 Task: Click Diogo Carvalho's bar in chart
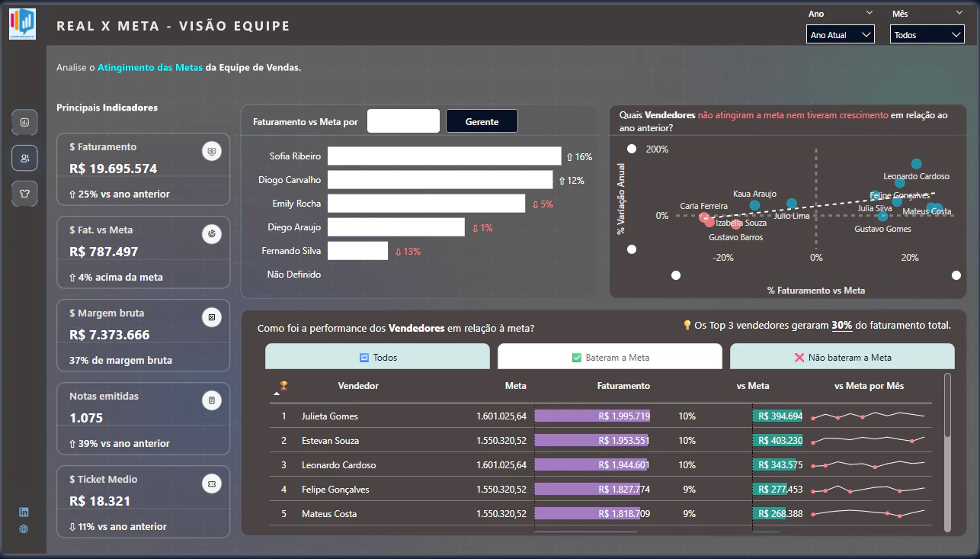(x=440, y=180)
